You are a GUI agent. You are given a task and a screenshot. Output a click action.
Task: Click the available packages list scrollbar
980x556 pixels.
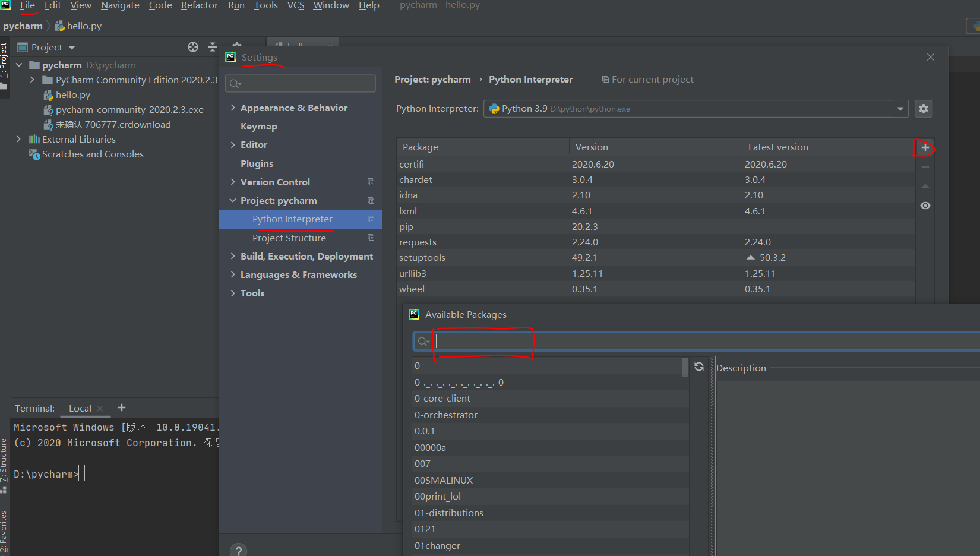685,367
